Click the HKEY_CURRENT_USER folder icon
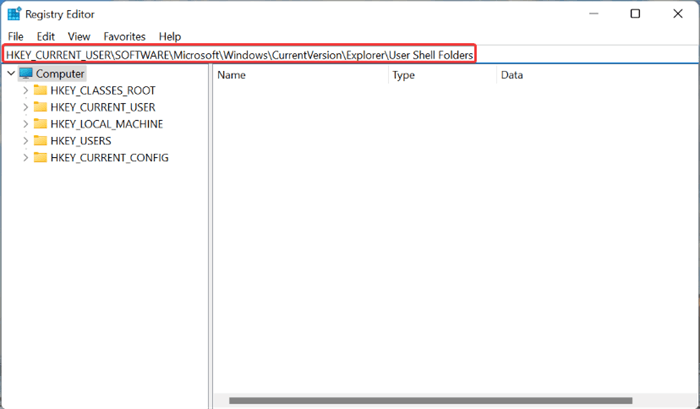The width and height of the screenshot is (700, 409). (x=40, y=107)
